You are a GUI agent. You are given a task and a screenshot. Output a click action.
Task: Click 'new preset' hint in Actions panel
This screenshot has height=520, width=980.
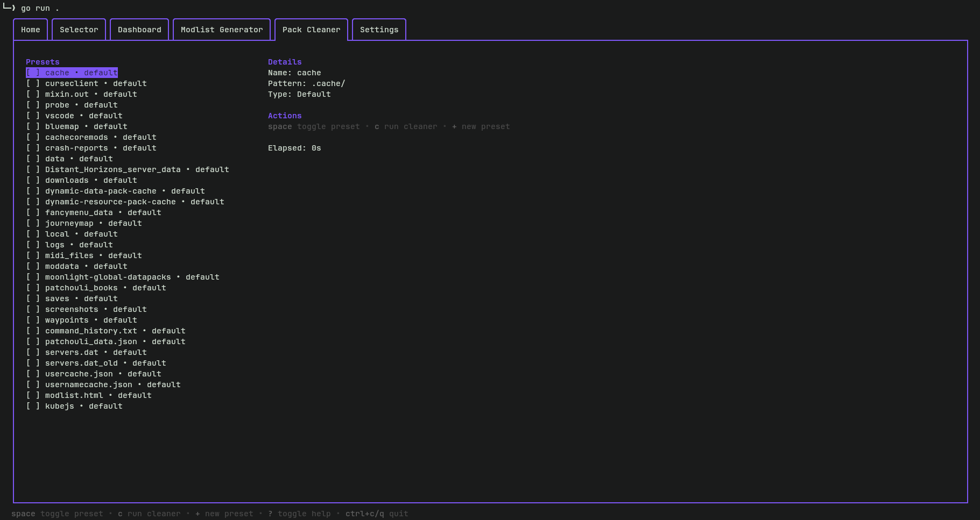click(485, 126)
